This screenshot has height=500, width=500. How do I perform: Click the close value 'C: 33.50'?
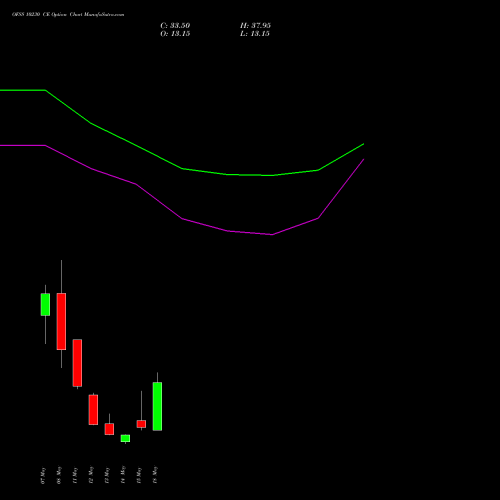click(175, 26)
